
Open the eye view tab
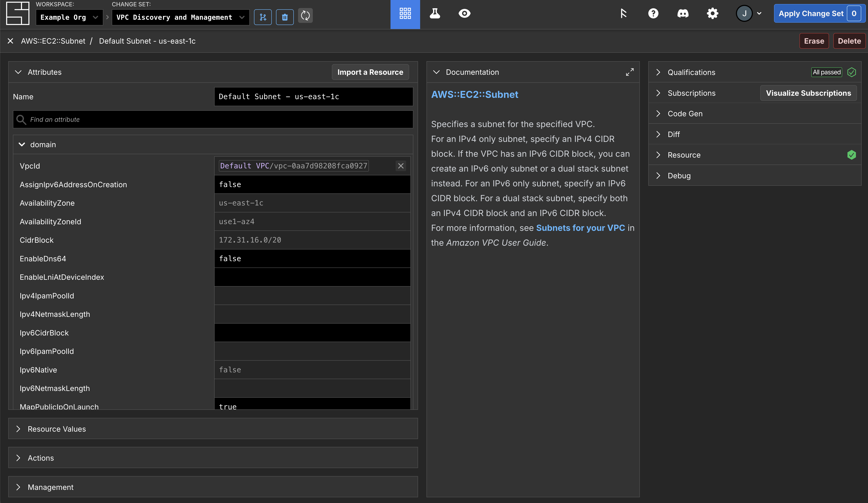pos(464,14)
